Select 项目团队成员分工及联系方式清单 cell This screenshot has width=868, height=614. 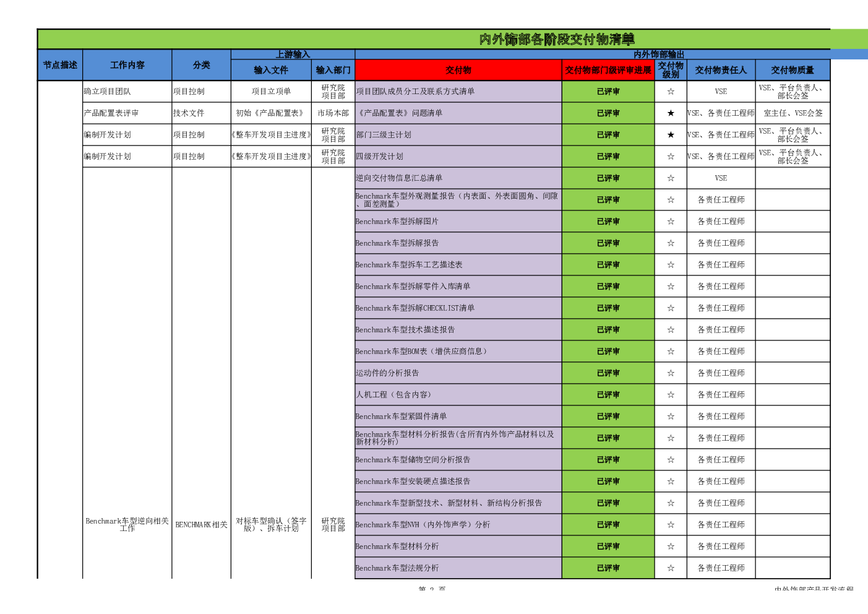(x=458, y=92)
